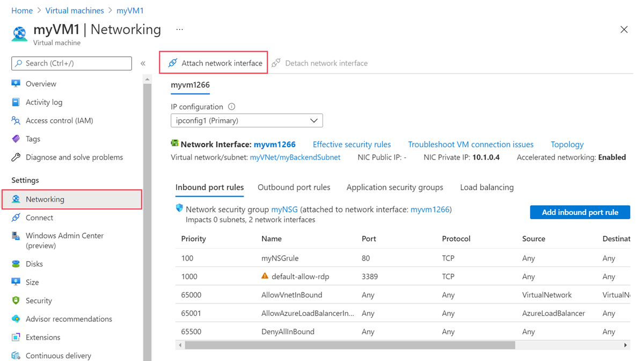
Task: Open the Activity log icon
Action: (x=16, y=102)
